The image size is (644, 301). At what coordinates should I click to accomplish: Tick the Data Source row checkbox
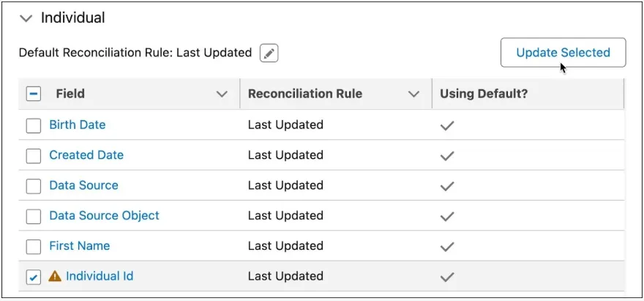[34, 186]
